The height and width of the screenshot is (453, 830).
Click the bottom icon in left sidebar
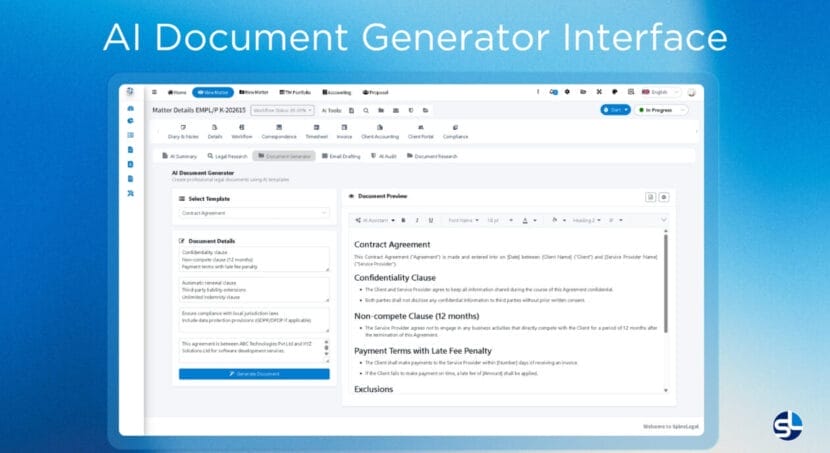click(131, 193)
